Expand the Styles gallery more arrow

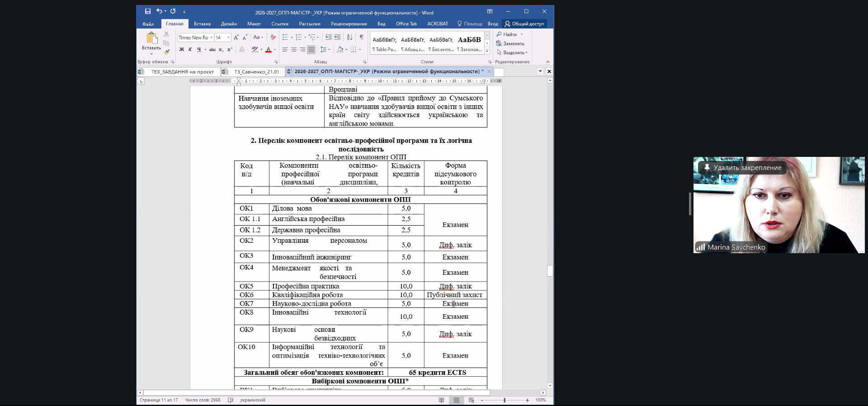[487, 50]
